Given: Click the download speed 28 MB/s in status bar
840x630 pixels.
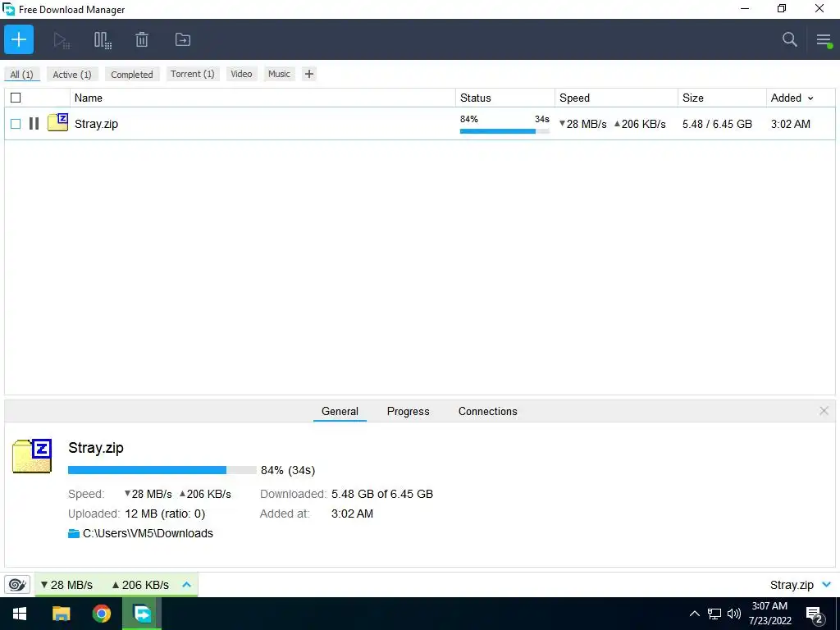Looking at the screenshot, I should tap(66, 585).
